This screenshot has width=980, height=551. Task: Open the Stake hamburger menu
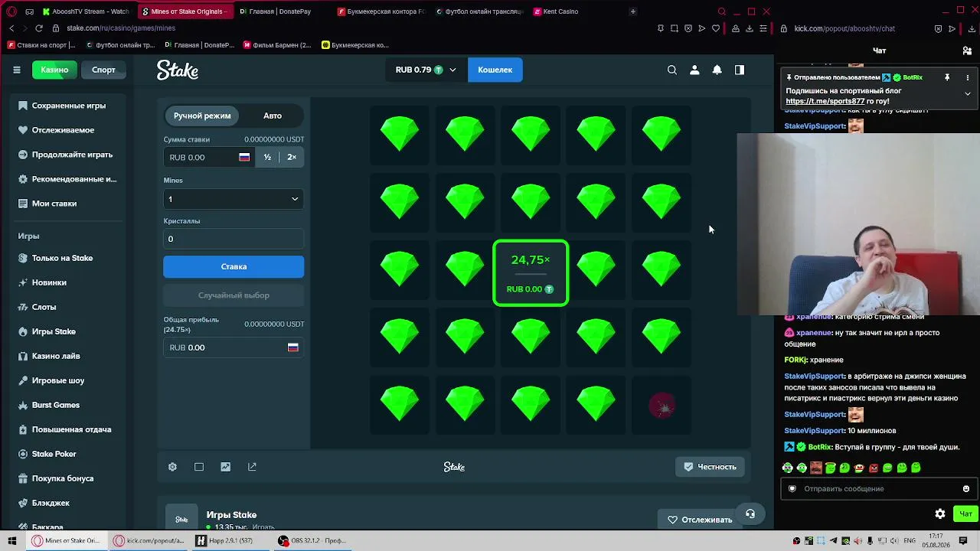point(17,70)
